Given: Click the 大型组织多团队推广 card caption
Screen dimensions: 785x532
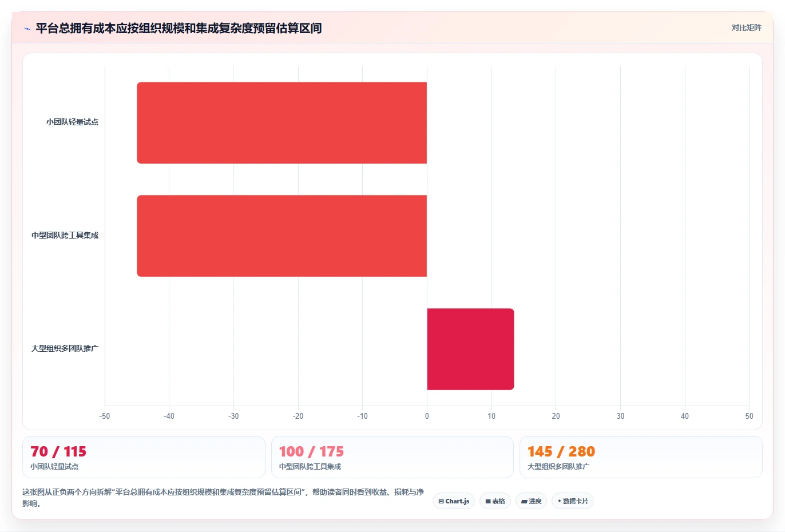Looking at the screenshot, I should tap(558, 467).
